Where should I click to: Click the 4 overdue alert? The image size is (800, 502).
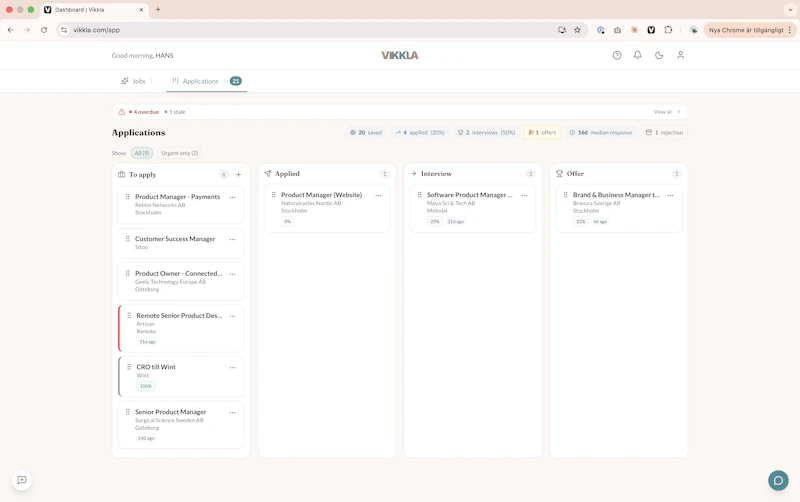coord(144,112)
